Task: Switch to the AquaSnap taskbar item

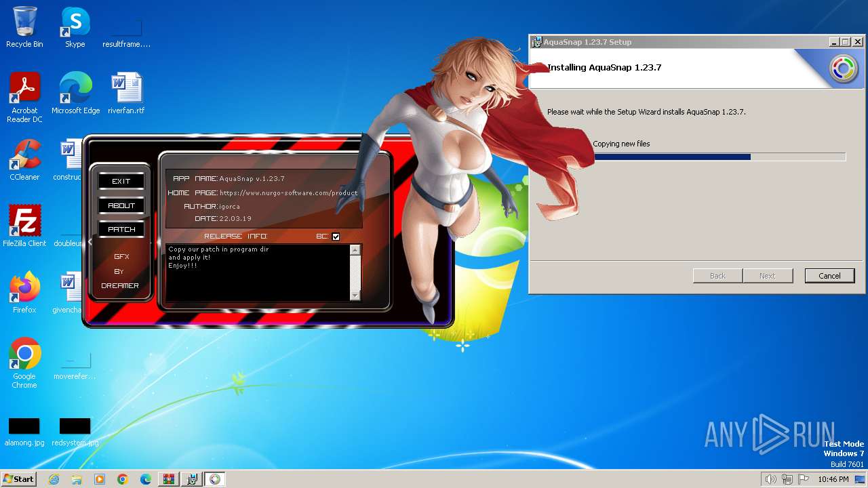Action: coord(215,479)
